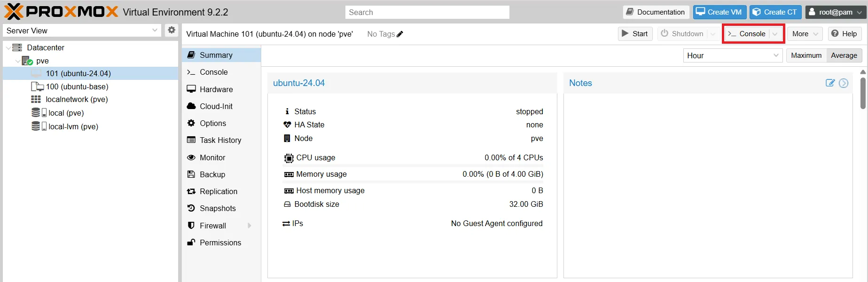Open the Console side menu item
Image resolution: width=868 pixels, height=282 pixels.
(221, 72)
